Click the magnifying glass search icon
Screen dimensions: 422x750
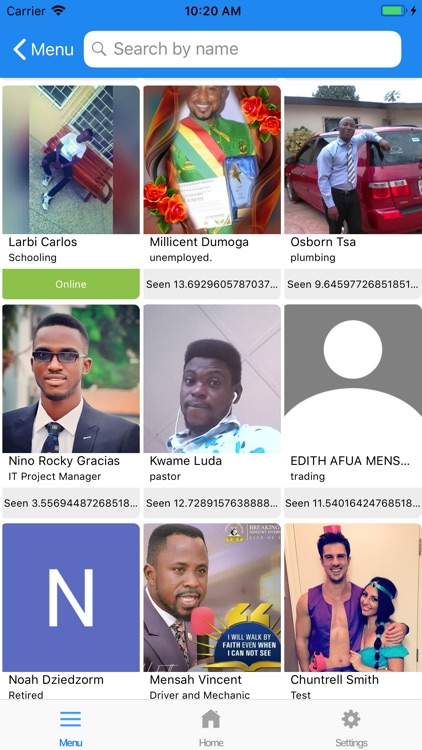pyautogui.click(x=99, y=49)
